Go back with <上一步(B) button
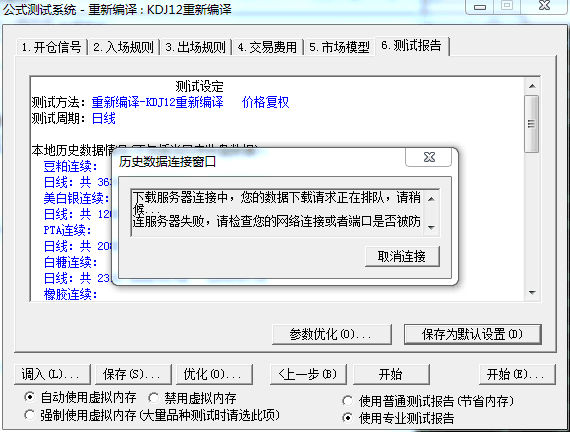Screen dimensions: 570x432 pyautogui.click(x=308, y=374)
